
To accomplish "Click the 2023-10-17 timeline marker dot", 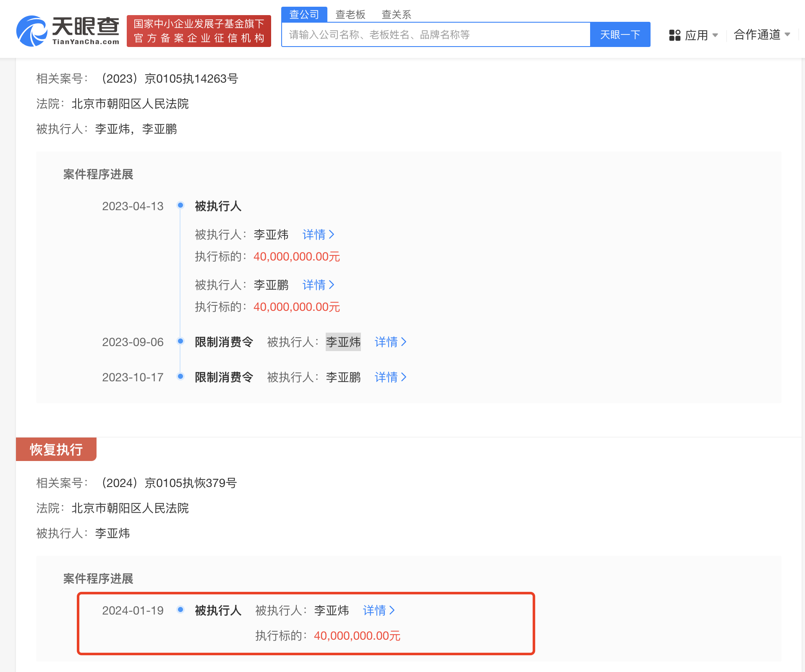I will (180, 376).
